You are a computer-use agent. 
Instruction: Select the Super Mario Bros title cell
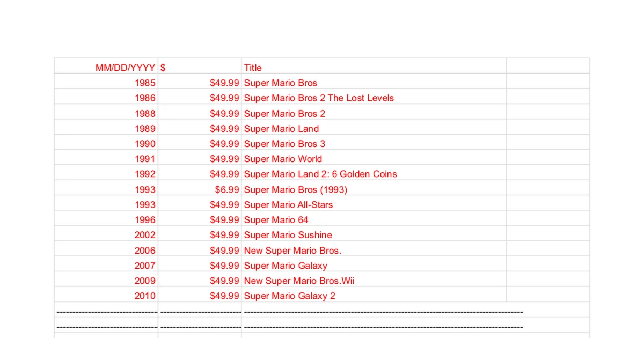click(374, 83)
